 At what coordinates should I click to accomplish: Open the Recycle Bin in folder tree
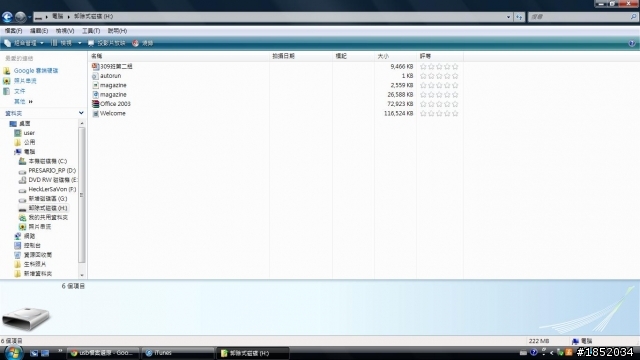(x=33, y=255)
